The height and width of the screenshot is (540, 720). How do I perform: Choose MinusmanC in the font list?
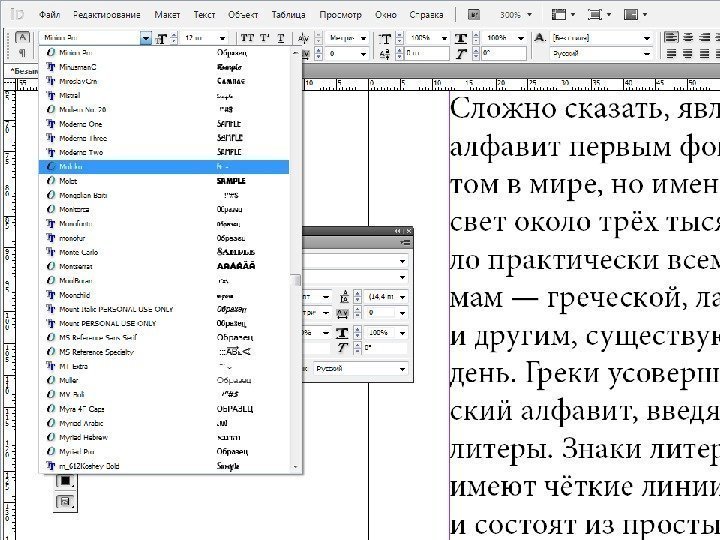[x=164, y=67]
